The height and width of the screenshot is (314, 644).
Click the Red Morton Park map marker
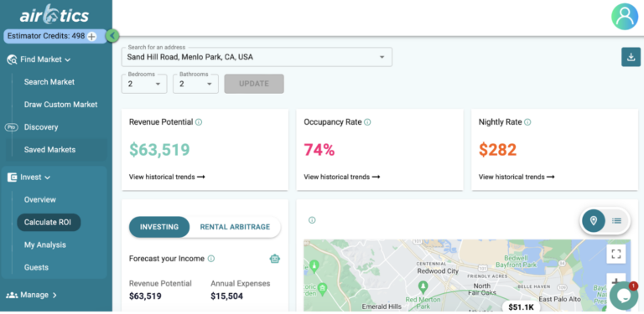click(x=423, y=286)
